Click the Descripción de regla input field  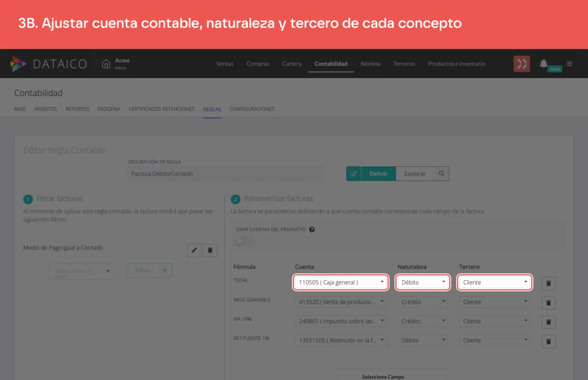click(225, 174)
